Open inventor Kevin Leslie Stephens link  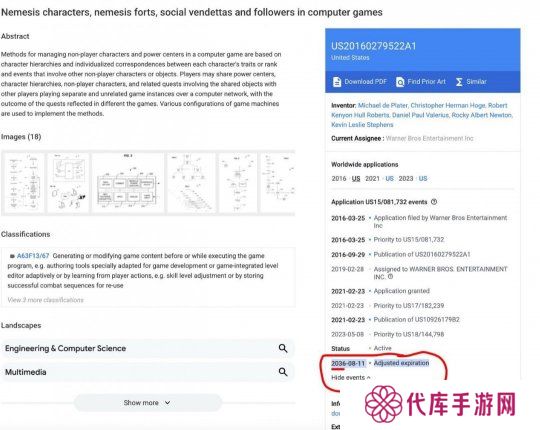(x=362, y=125)
